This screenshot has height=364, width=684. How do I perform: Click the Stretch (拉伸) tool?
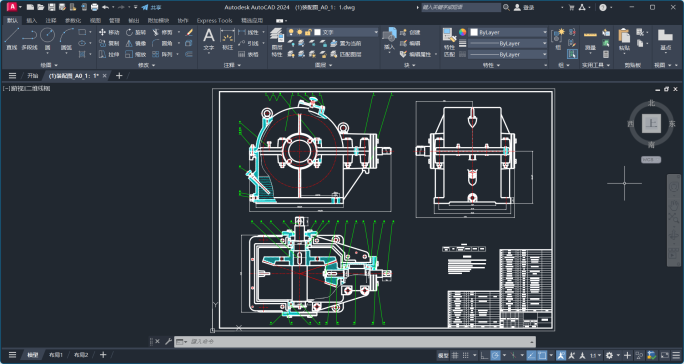tap(109, 54)
